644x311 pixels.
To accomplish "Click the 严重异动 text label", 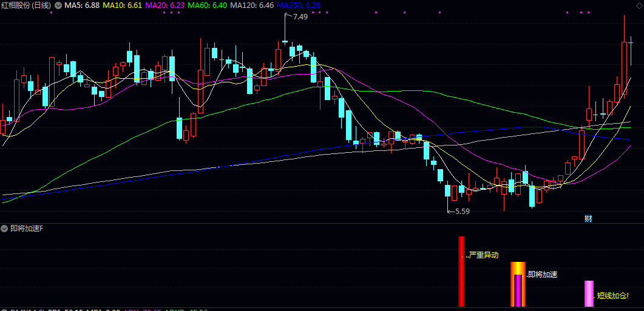I will click(x=483, y=255).
